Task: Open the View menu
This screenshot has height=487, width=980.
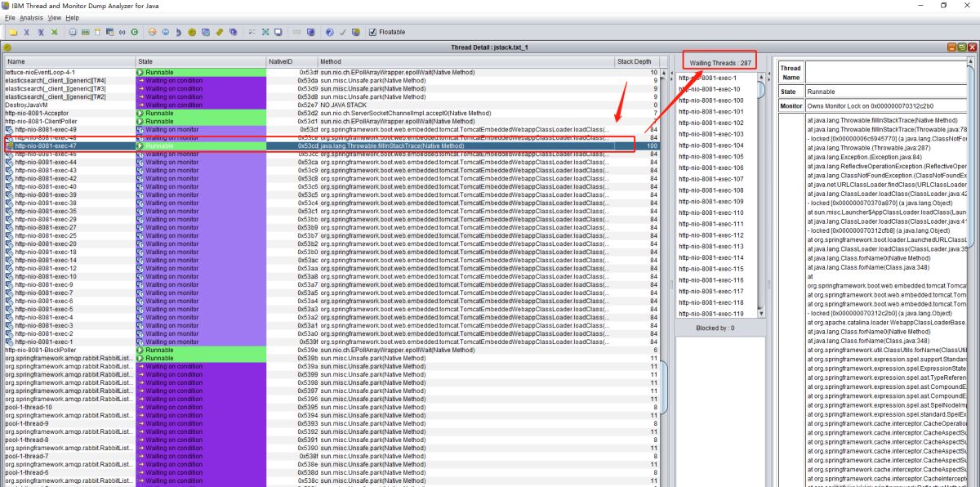Action: [54, 17]
